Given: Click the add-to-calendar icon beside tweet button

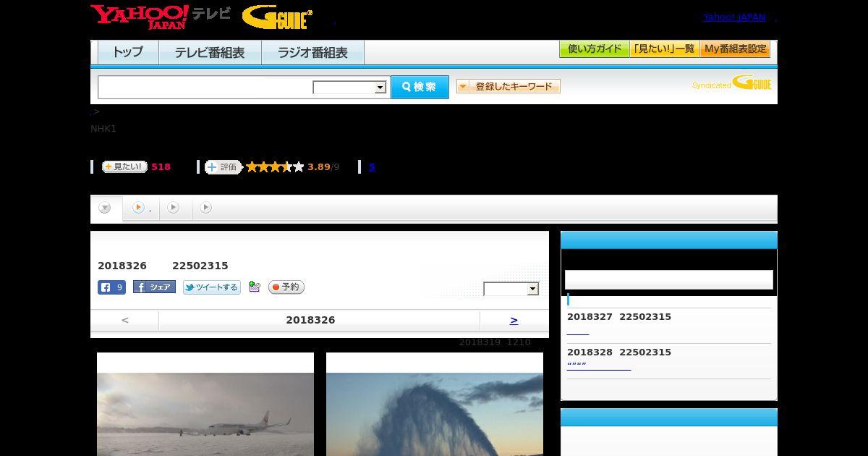Looking at the screenshot, I should pyautogui.click(x=254, y=287).
